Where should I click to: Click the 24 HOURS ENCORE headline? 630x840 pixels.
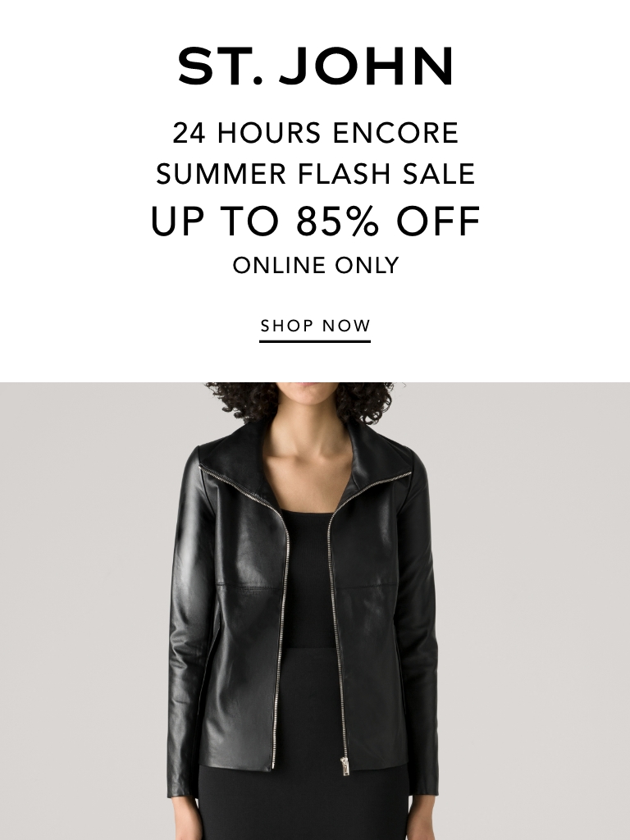[x=315, y=133]
